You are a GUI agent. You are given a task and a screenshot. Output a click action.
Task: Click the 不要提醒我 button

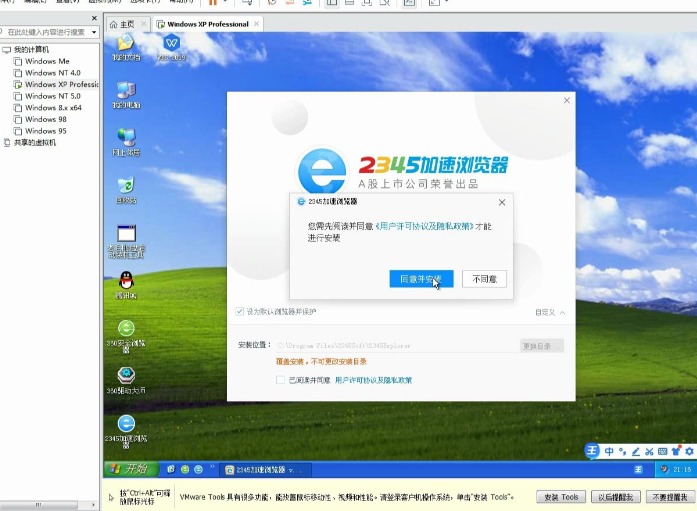pyautogui.click(x=670, y=497)
